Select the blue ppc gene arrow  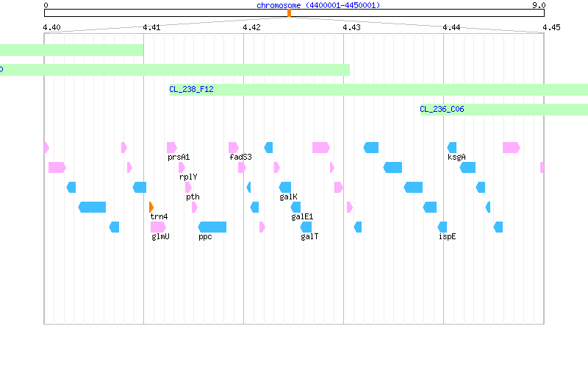[x=212, y=227]
